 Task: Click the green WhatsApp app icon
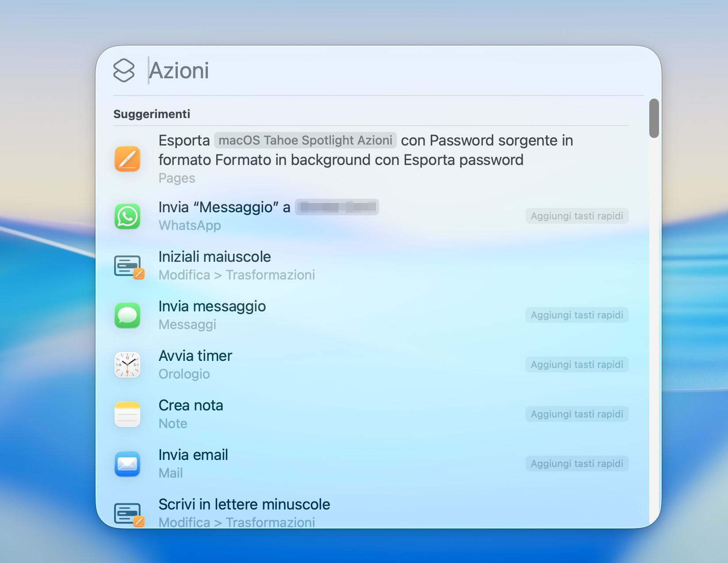[x=127, y=216]
